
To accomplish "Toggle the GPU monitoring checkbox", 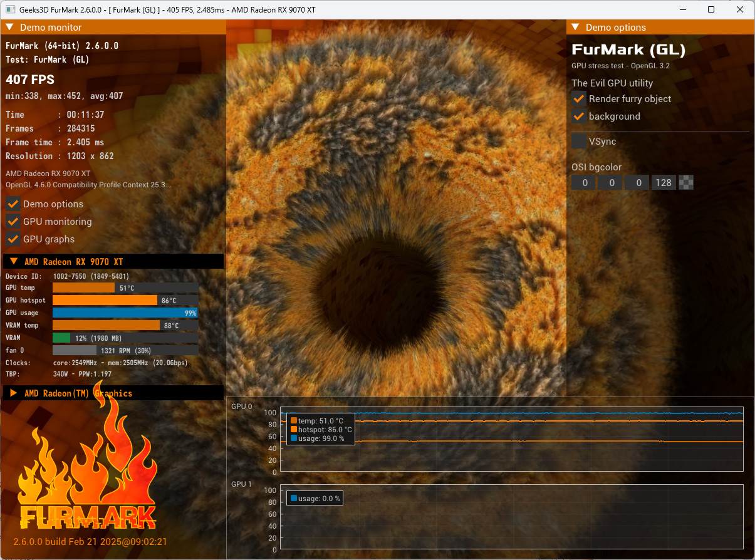I will coord(13,221).
